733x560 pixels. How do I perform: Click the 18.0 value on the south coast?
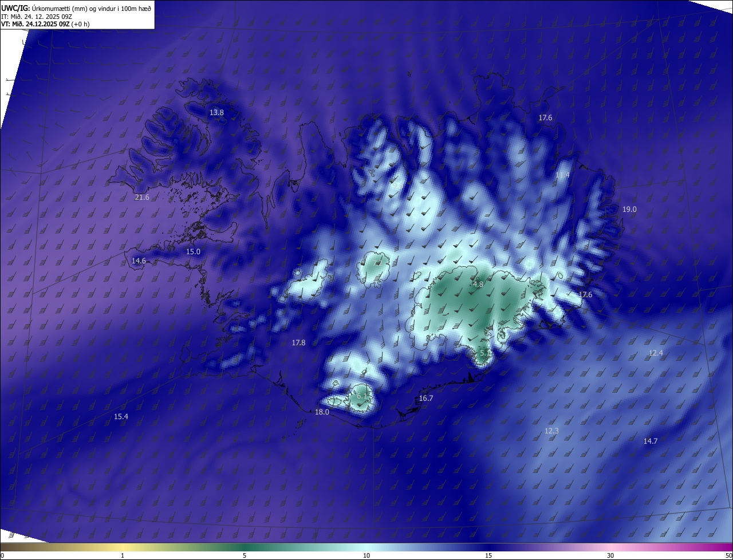pyautogui.click(x=322, y=412)
